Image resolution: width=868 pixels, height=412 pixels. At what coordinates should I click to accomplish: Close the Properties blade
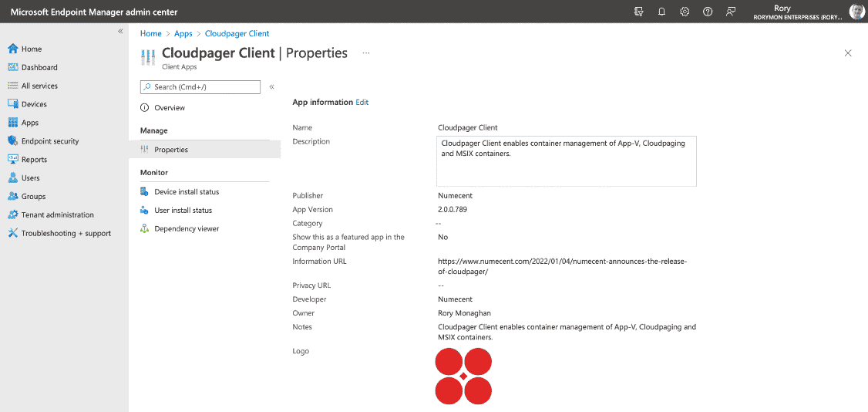[x=847, y=53]
